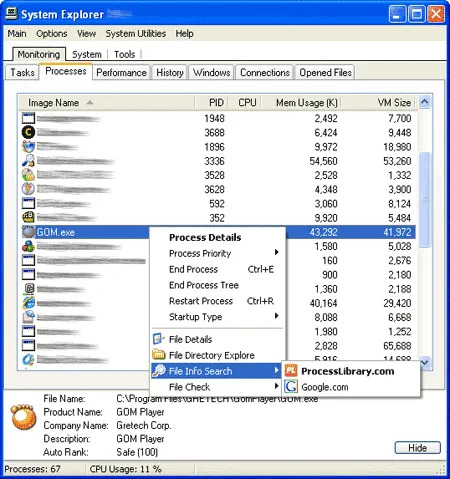Switch to the Performance tab

coord(121,72)
